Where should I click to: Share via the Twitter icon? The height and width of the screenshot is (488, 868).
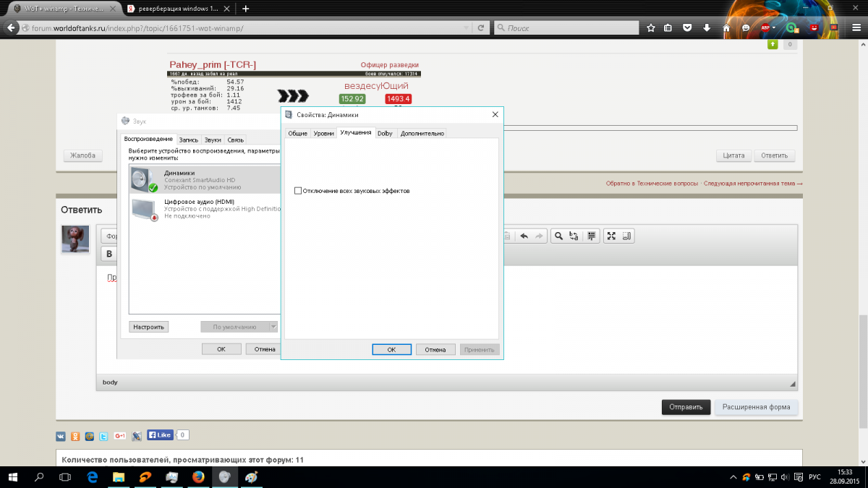click(103, 436)
